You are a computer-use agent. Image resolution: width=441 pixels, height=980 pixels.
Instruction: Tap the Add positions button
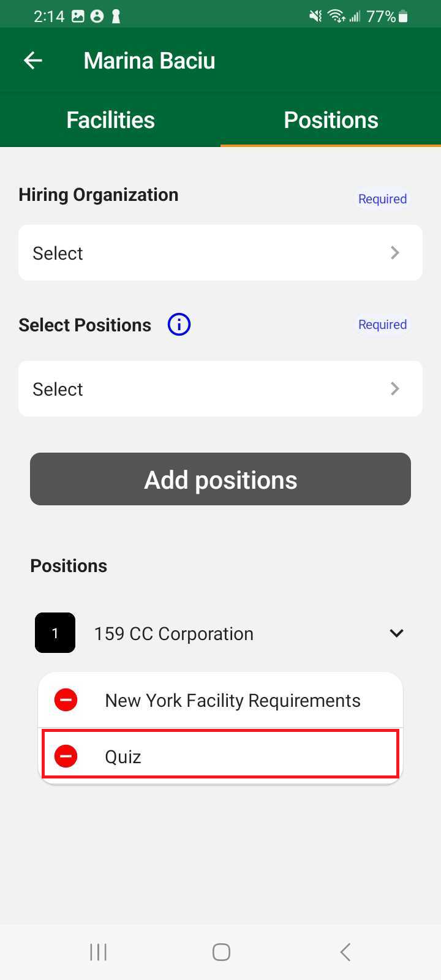click(x=221, y=480)
